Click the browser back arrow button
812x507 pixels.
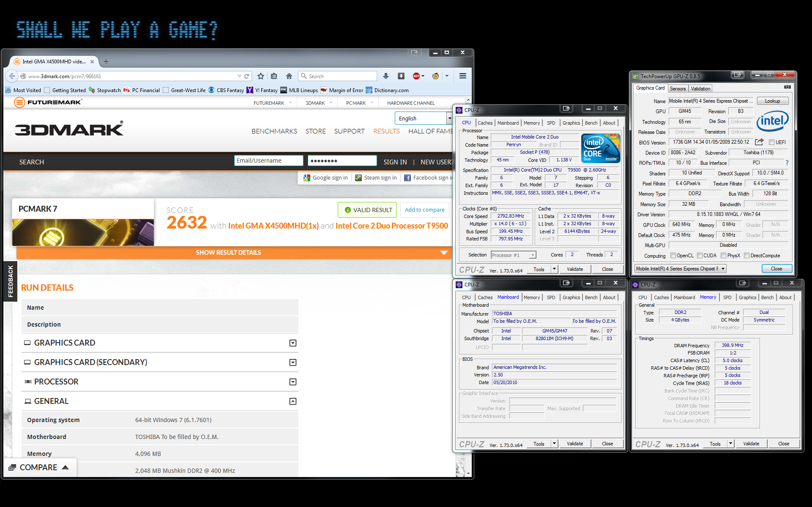tap(12, 76)
